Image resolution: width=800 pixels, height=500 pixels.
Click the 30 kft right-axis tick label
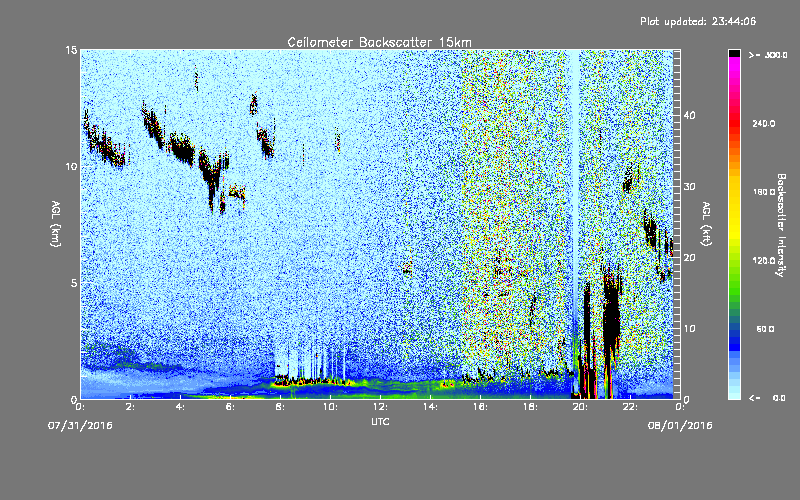pyautogui.click(x=689, y=187)
